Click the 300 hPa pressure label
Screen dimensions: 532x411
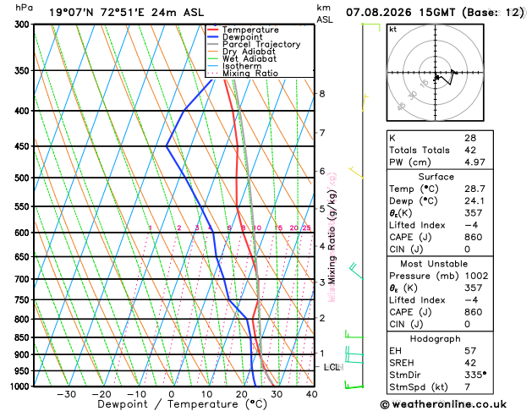[x=24, y=25]
